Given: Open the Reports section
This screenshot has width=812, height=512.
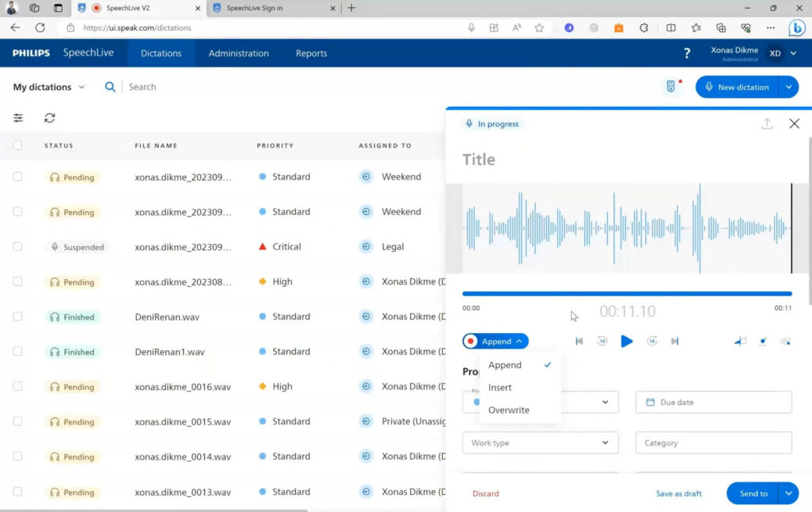Looking at the screenshot, I should tap(311, 53).
